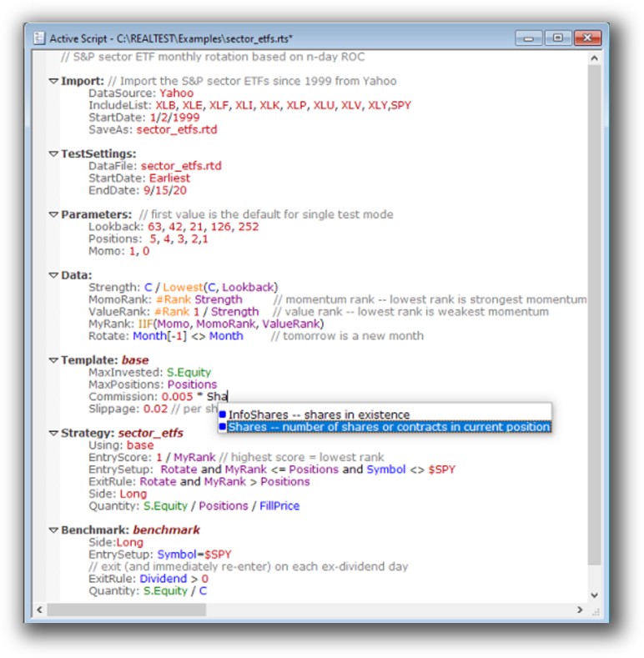Click the blue bullet icon beside Shares suggestion

click(223, 427)
